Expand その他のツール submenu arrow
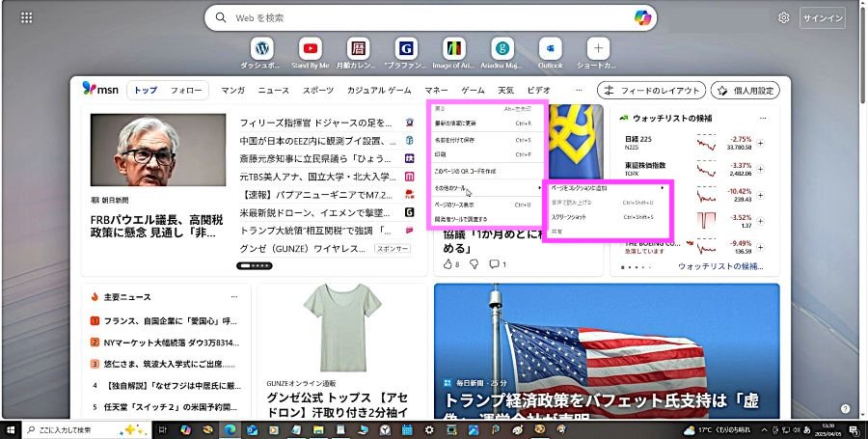Viewport: 868px width, 439px height. pos(539,188)
